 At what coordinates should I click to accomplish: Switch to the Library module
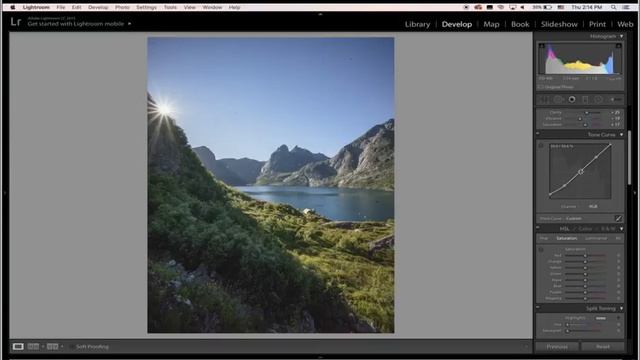pos(417,24)
